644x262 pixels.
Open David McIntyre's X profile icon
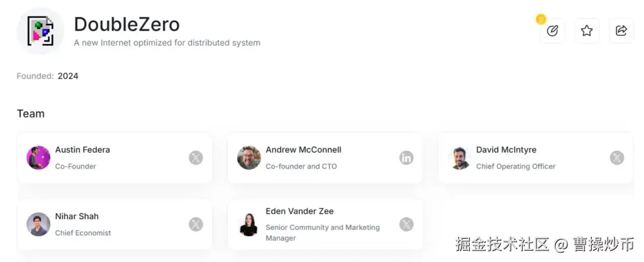point(617,158)
